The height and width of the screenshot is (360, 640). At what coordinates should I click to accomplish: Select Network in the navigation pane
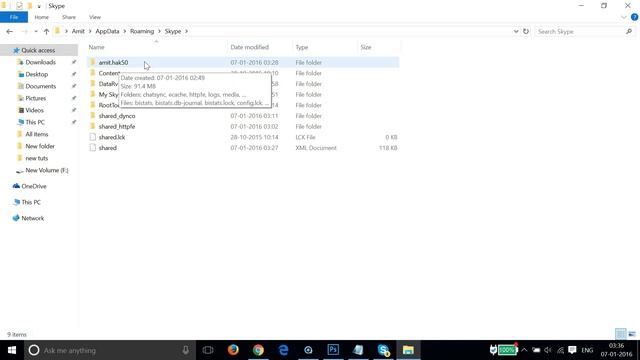point(33,218)
